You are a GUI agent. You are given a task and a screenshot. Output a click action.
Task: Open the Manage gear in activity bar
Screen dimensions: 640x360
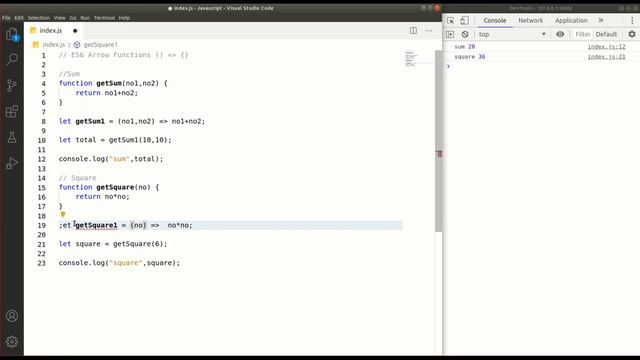[12, 341]
